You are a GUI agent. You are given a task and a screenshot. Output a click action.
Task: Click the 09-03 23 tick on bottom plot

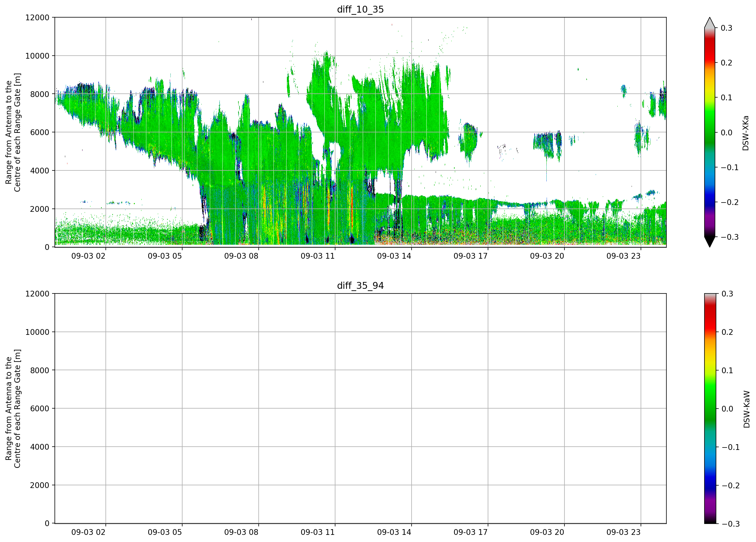623,532
